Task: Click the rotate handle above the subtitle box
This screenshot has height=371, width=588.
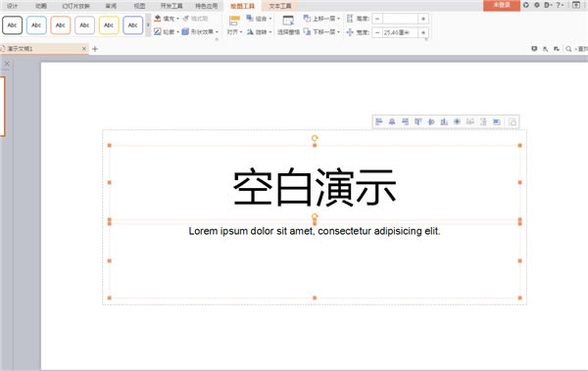Action: [315, 216]
